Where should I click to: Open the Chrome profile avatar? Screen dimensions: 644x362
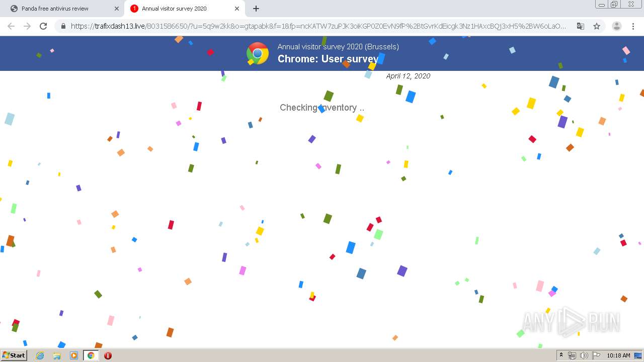click(616, 26)
